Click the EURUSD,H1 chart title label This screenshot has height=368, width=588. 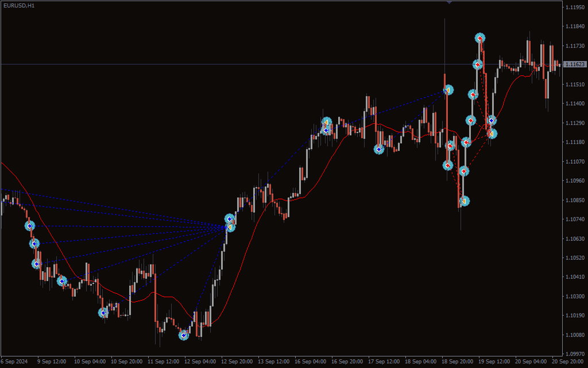[18, 5]
